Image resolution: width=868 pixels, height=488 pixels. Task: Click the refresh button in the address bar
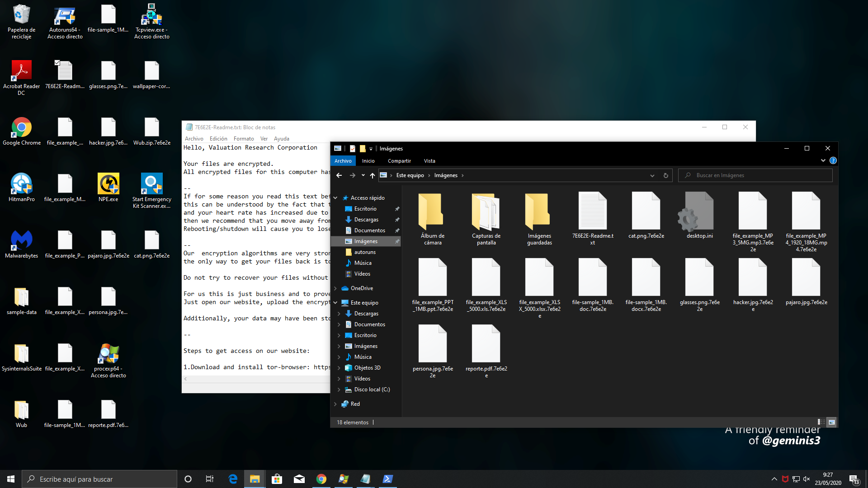[665, 175]
